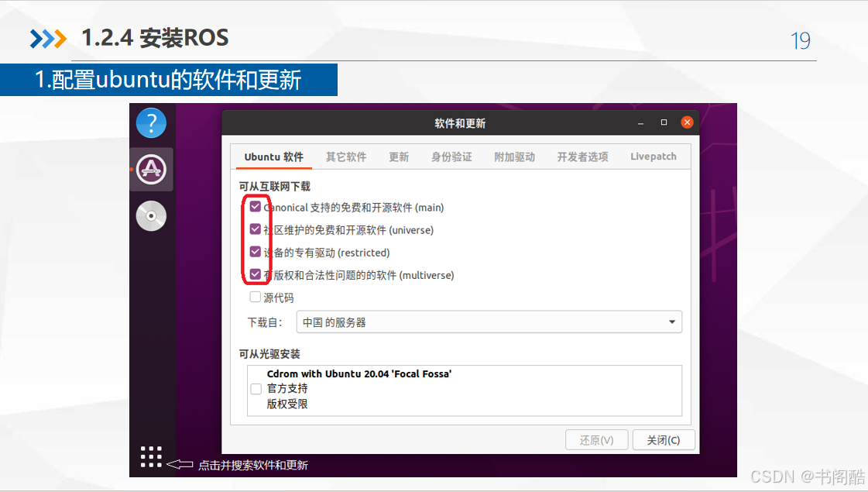868x492 pixels.
Task: Enable the 源代码 checkbox
Action: coord(256,297)
